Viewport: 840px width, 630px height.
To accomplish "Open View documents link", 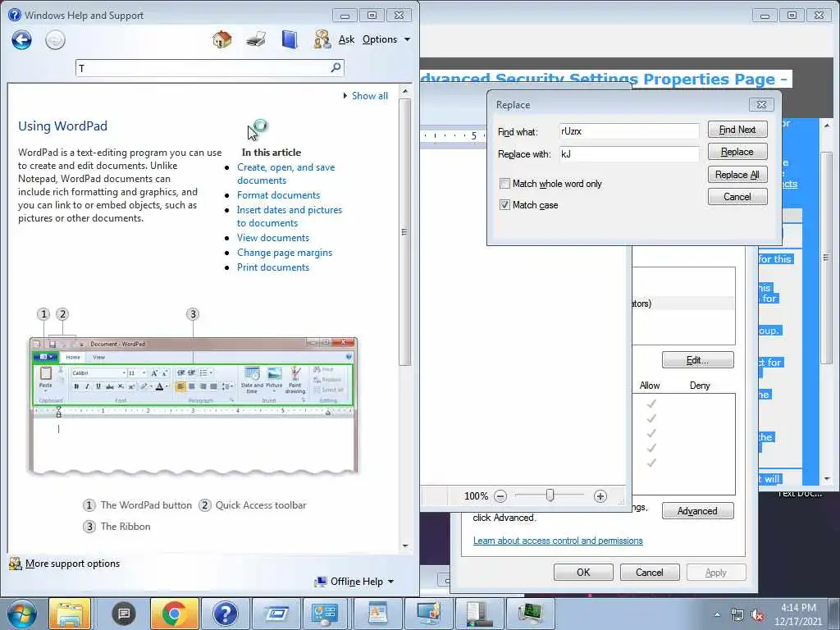I will pos(273,237).
